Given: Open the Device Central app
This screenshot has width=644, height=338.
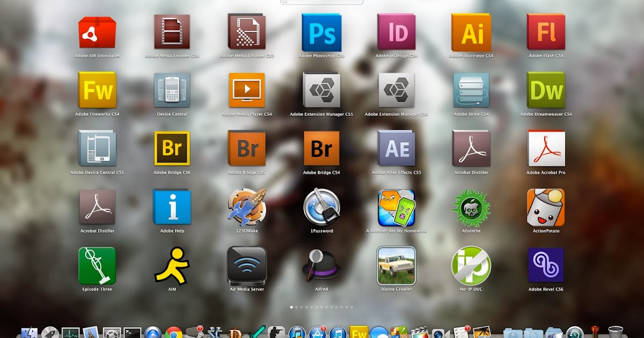Looking at the screenshot, I should pyautogui.click(x=172, y=91).
